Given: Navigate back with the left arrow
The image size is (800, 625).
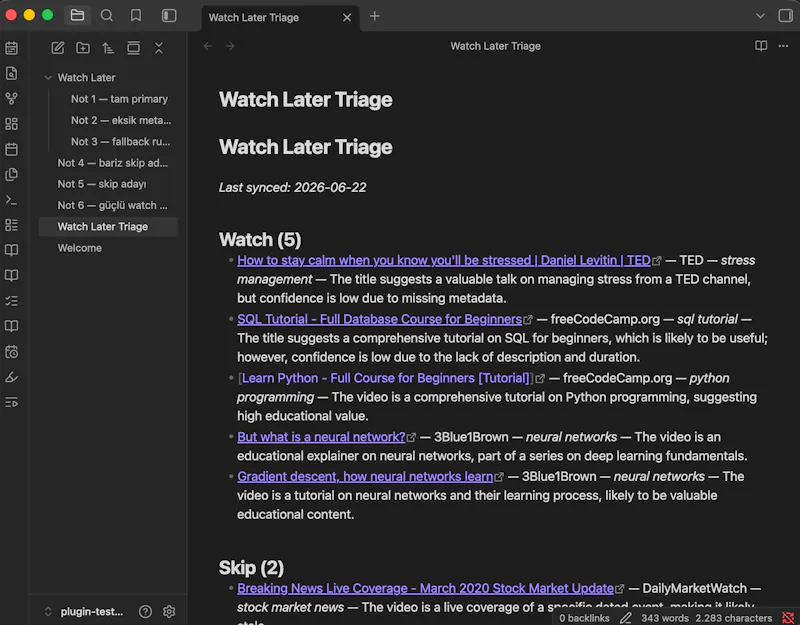Looking at the screenshot, I should 208,46.
